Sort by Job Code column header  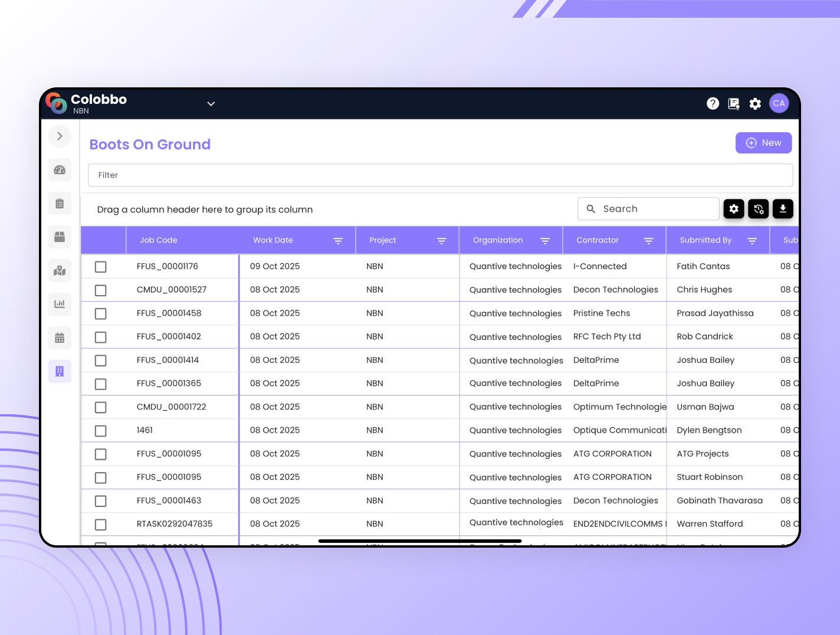pos(159,240)
